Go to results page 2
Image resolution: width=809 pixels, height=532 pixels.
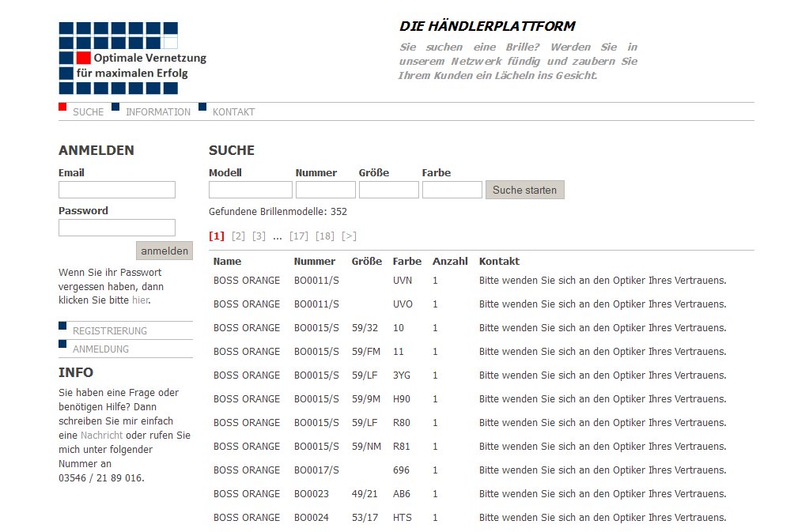coord(238,236)
